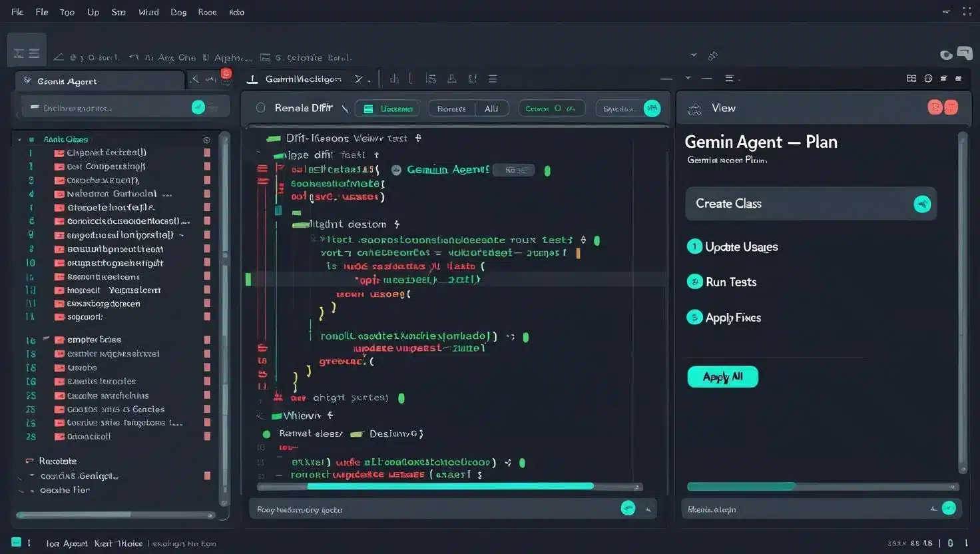The height and width of the screenshot is (554, 980).
Task: Expand the 'emplter' tree node arrow
Action: [46, 339]
